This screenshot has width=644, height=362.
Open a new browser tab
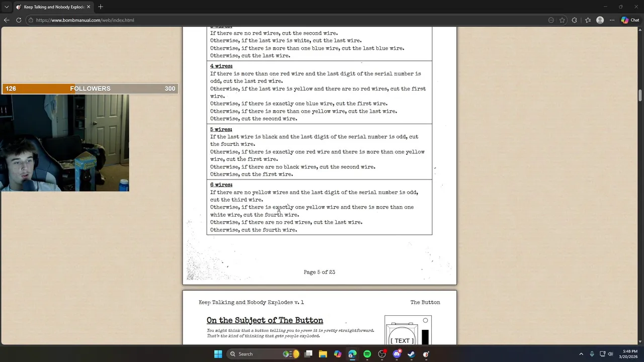[101, 7]
